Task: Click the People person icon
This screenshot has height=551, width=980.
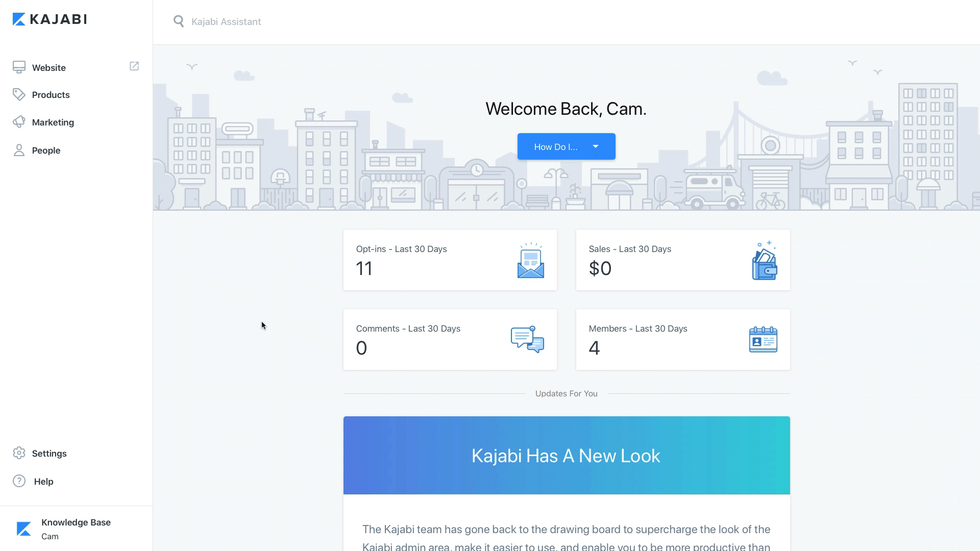Action: point(19,150)
